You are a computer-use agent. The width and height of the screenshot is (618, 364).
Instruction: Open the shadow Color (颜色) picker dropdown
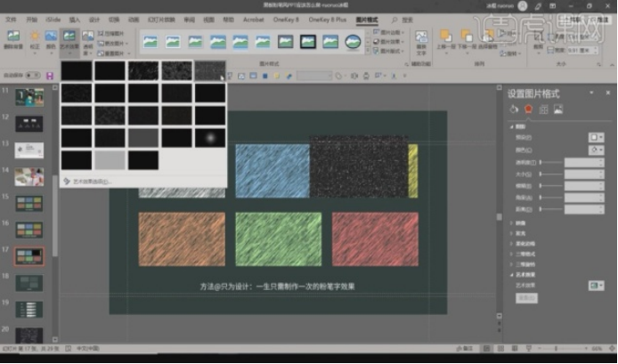tap(596, 150)
